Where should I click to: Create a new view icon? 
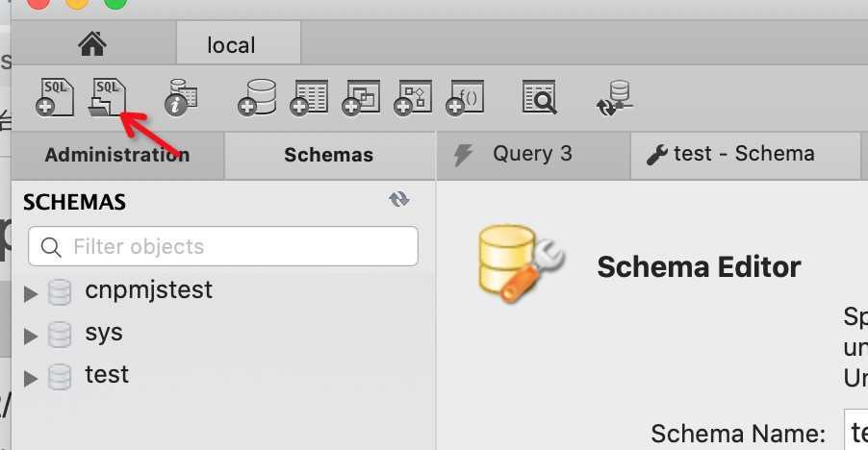coord(362,98)
